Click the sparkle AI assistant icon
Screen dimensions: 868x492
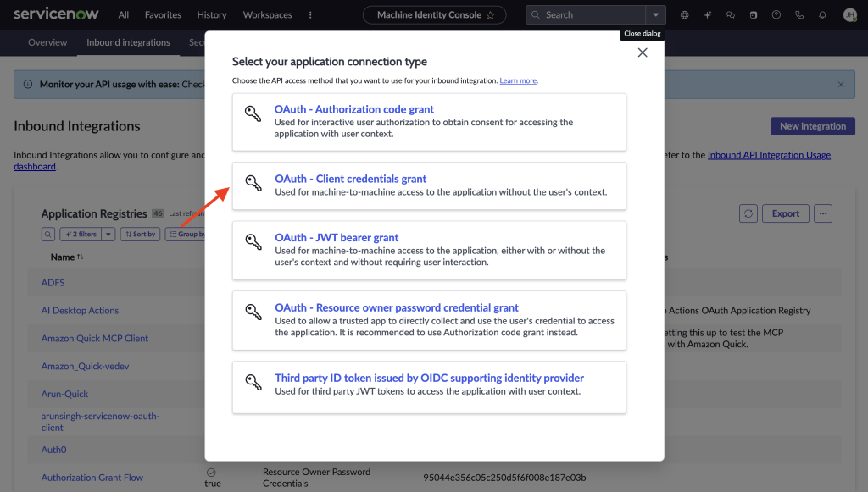[x=708, y=15]
